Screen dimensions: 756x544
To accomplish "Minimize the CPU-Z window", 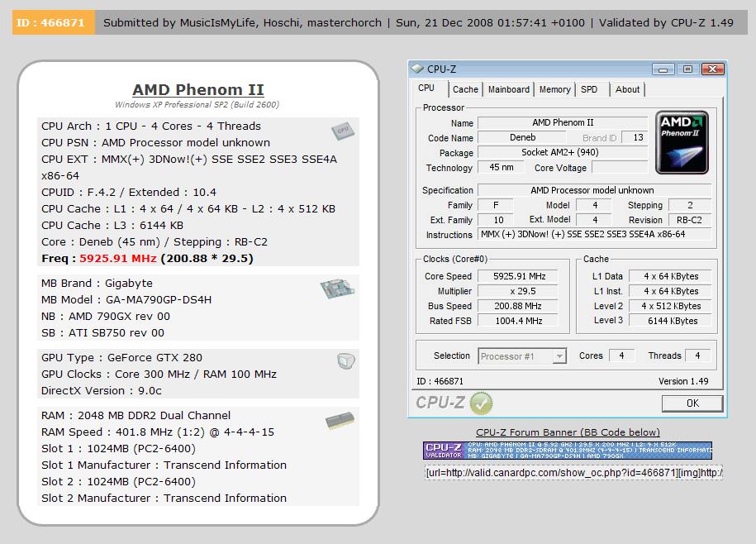I will pyautogui.click(x=663, y=69).
